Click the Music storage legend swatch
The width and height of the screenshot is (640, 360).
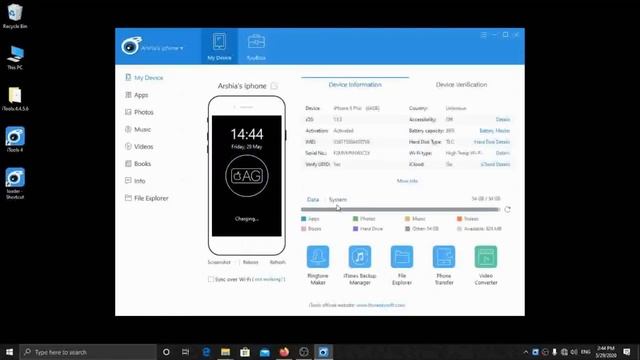pyautogui.click(x=407, y=219)
